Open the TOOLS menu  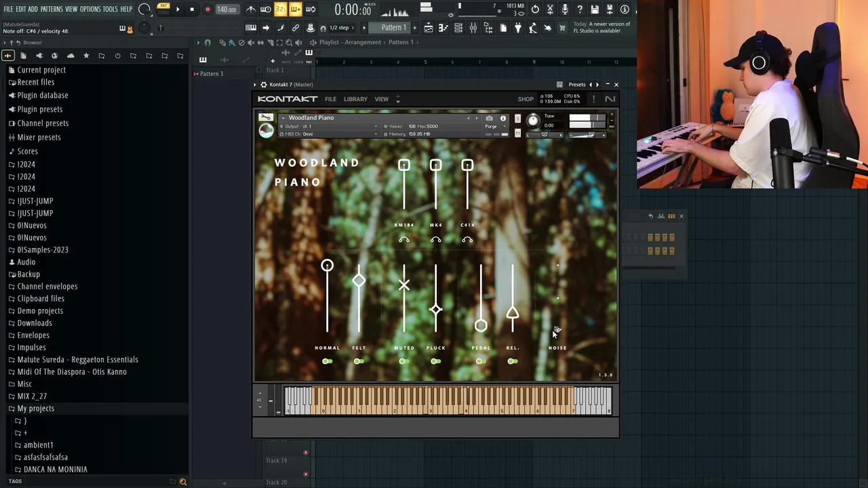(x=110, y=9)
